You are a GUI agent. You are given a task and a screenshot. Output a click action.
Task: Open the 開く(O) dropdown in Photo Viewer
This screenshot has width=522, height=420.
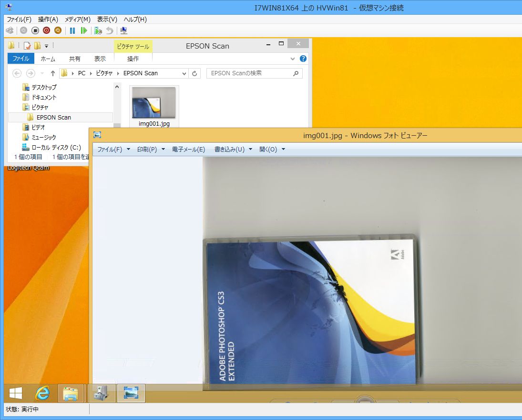pos(272,150)
